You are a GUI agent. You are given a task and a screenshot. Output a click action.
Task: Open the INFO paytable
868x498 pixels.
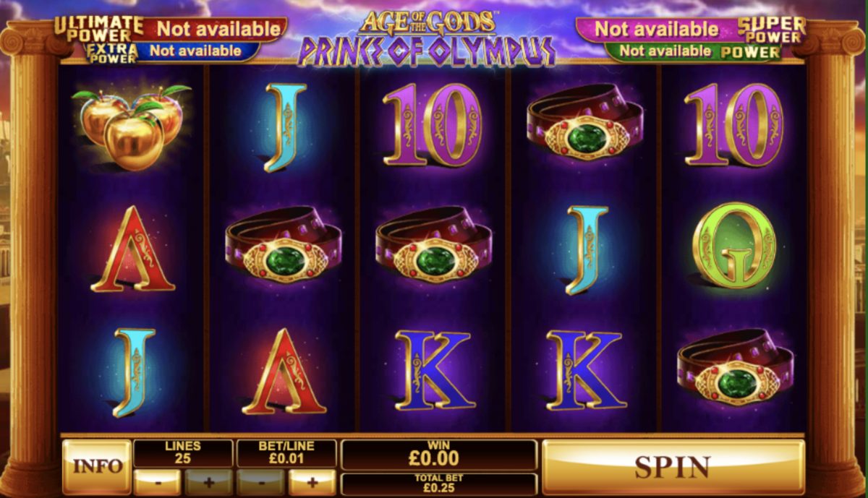pos(96,466)
